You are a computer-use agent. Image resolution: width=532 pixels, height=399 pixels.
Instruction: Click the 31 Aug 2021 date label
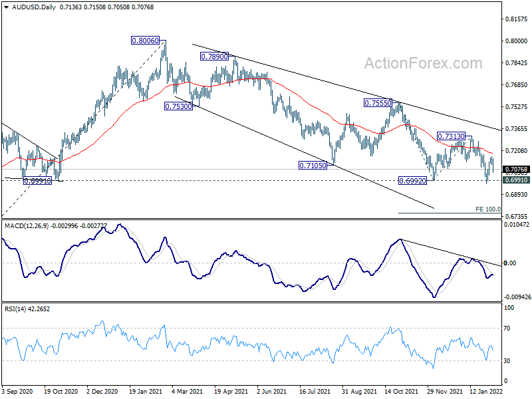tap(359, 391)
